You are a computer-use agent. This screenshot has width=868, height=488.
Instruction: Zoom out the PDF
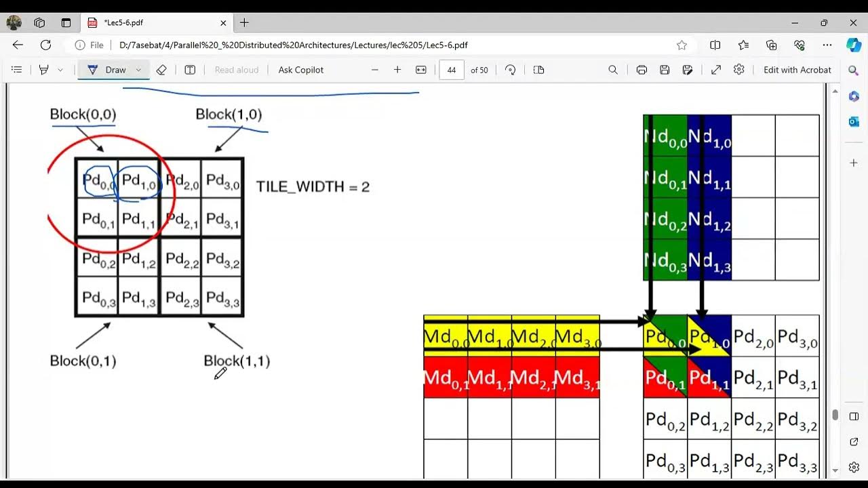pos(374,70)
